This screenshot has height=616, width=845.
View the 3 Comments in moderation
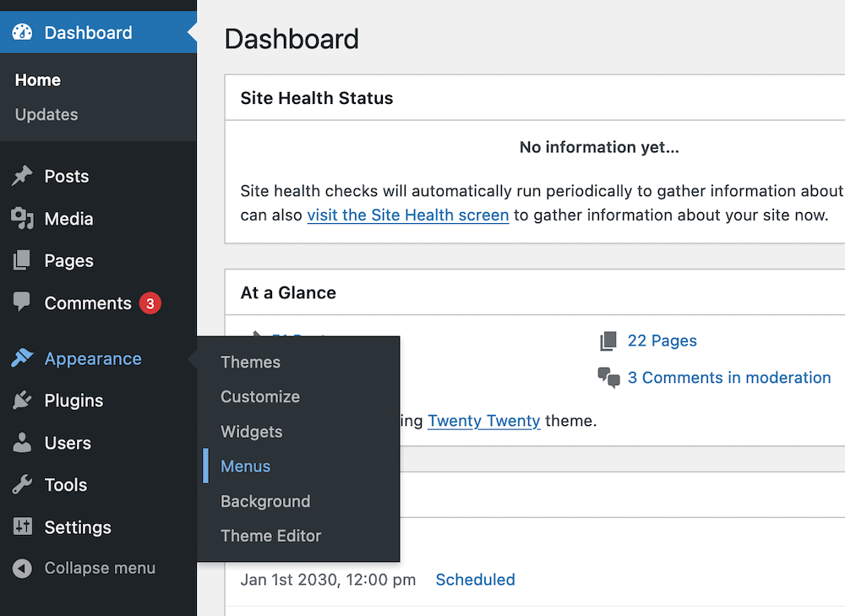point(728,378)
